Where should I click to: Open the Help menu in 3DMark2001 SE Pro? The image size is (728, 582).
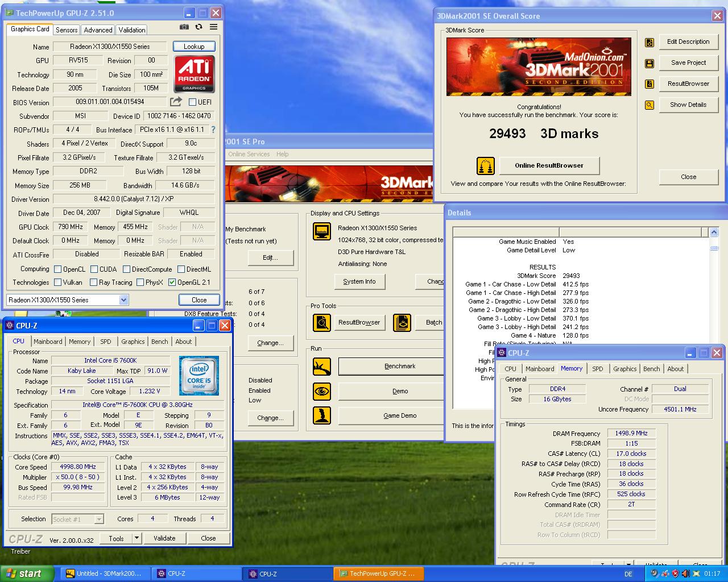tap(283, 154)
